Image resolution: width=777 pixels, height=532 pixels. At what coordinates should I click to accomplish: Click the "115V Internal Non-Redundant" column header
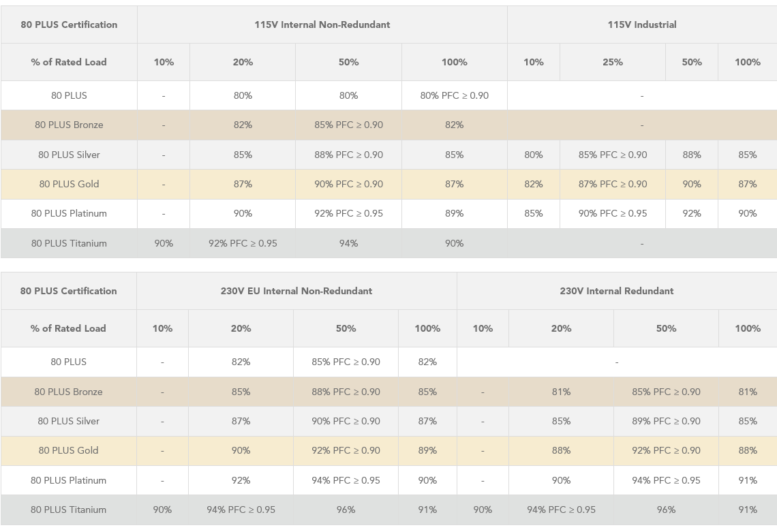click(x=322, y=25)
